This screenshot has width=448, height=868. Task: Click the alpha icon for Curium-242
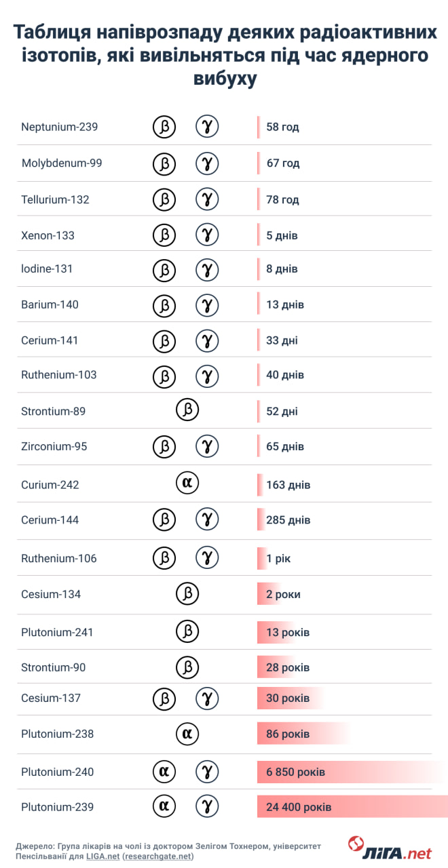coord(187,484)
